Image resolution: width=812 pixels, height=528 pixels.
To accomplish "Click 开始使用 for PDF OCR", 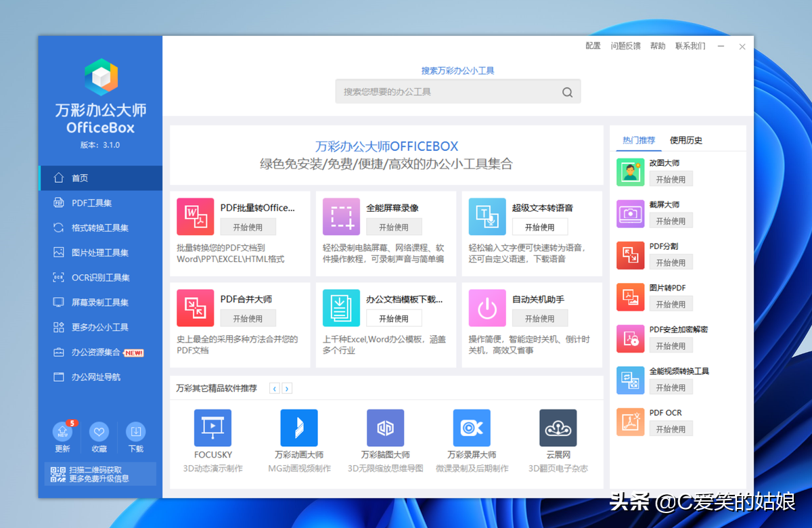I will (671, 429).
